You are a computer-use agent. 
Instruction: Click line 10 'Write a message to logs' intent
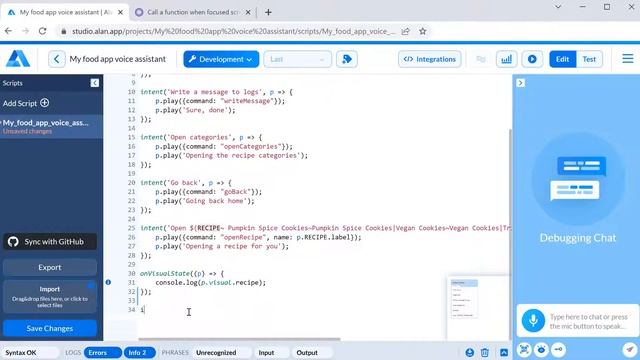pos(216,92)
